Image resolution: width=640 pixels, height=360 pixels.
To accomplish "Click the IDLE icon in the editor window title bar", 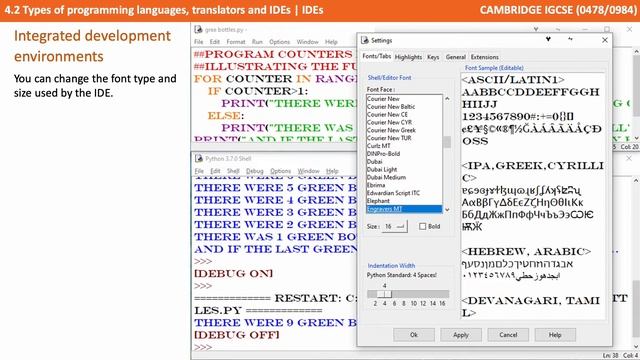I will pos(198,29).
